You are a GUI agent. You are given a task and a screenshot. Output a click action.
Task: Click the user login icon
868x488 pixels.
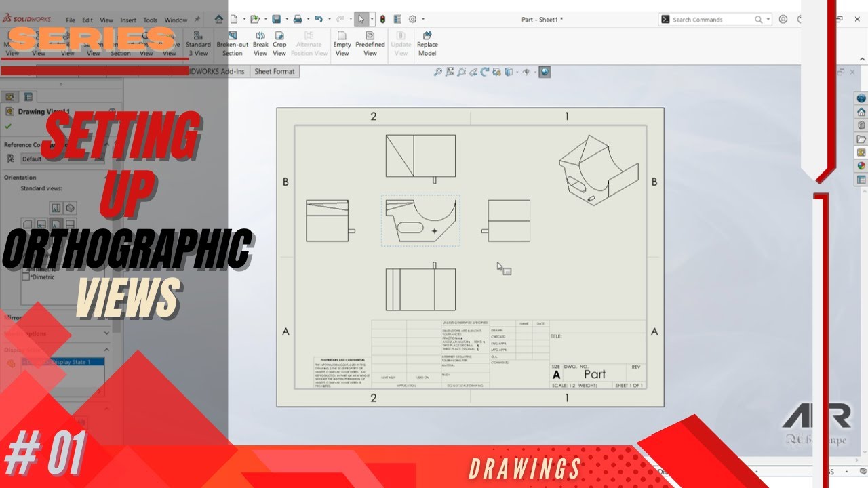pyautogui.click(x=783, y=20)
